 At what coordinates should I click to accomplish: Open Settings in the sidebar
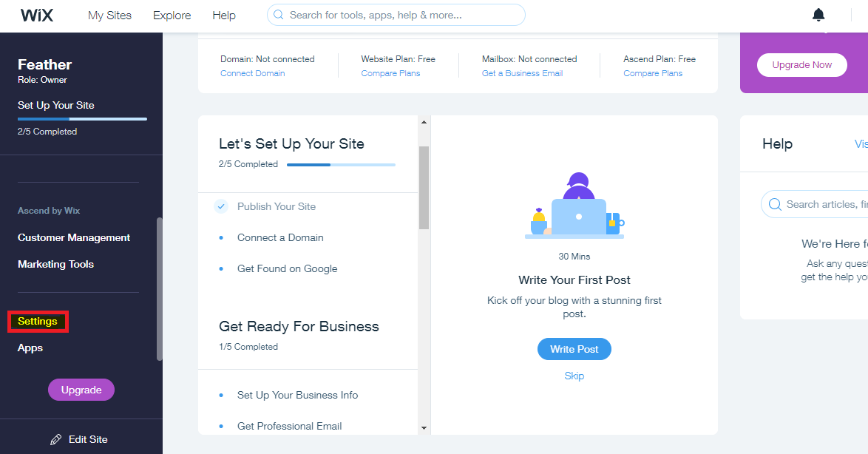[38, 321]
